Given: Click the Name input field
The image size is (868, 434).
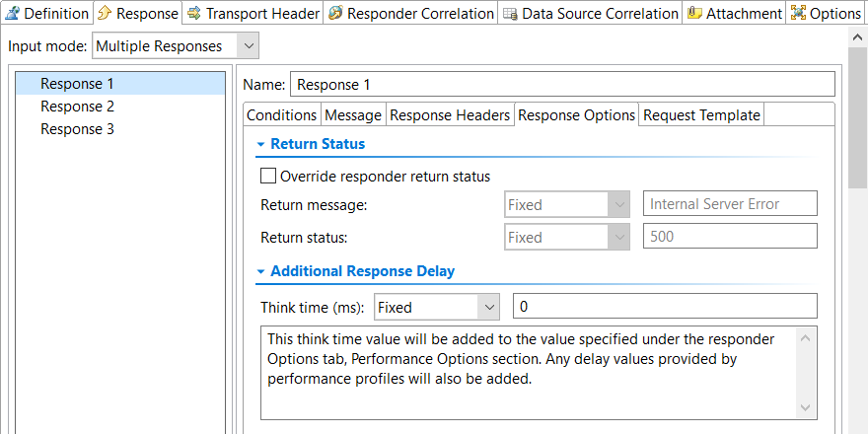Looking at the screenshot, I should [x=562, y=84].
